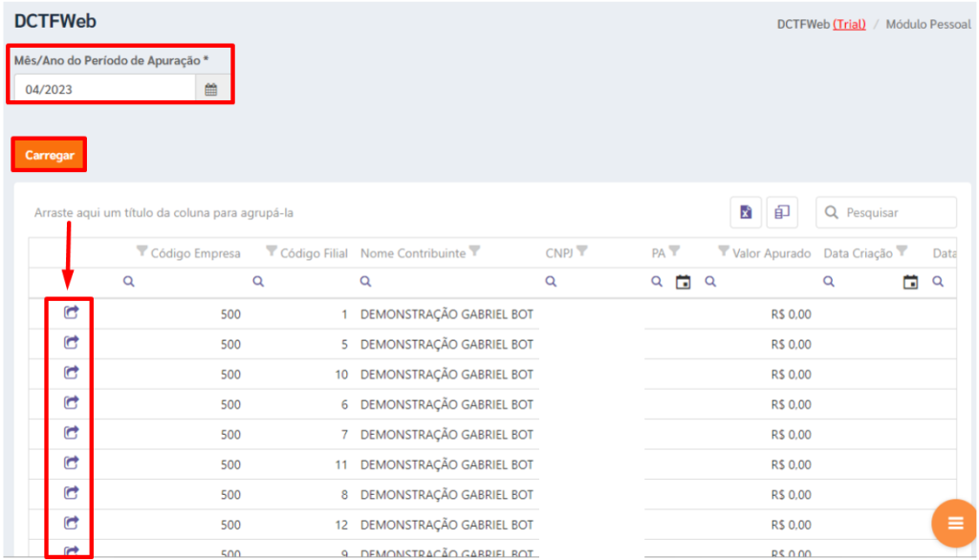Click the send icon for filial 10

[x=71, y=372]
